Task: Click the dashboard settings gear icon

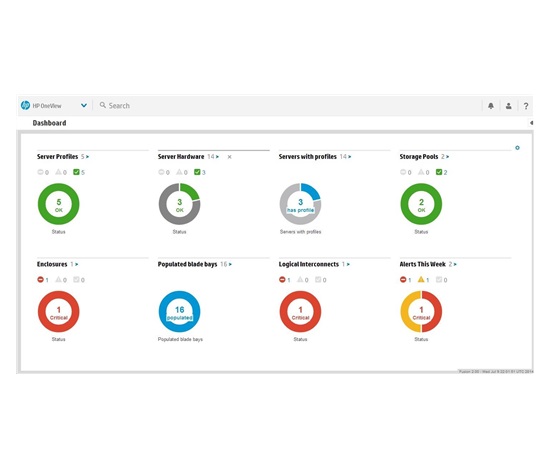Action: click(517, 148)
